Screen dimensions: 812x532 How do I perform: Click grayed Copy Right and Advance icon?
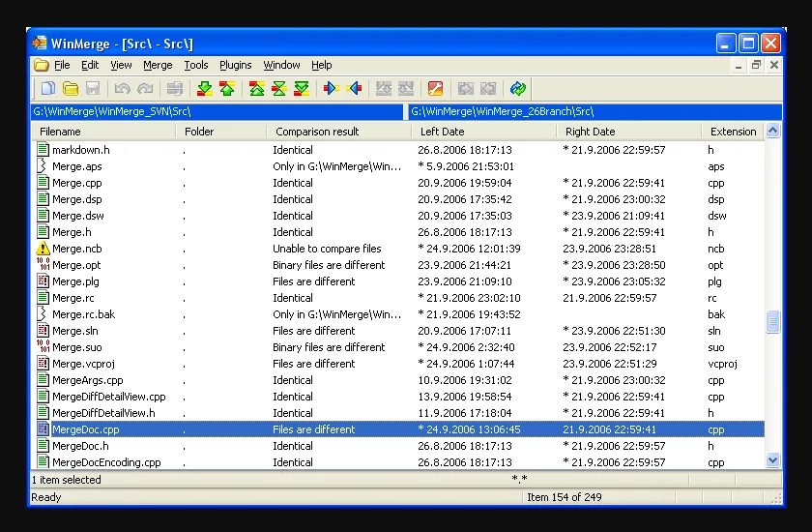click(384, 89)
